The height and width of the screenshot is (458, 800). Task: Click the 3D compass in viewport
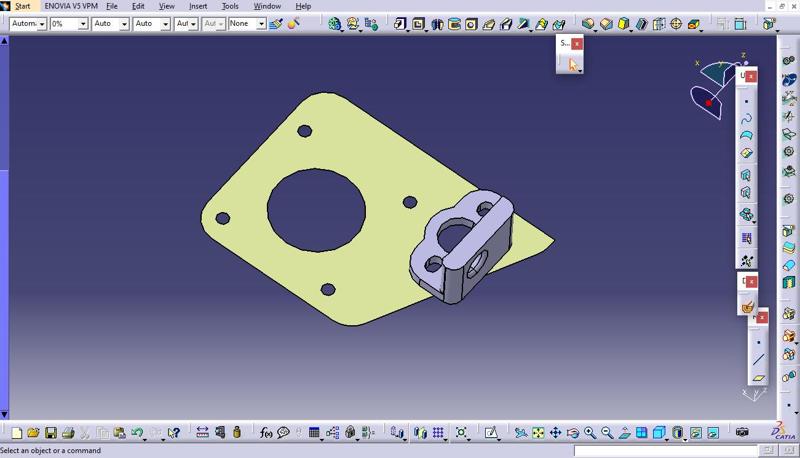[719, 85]
